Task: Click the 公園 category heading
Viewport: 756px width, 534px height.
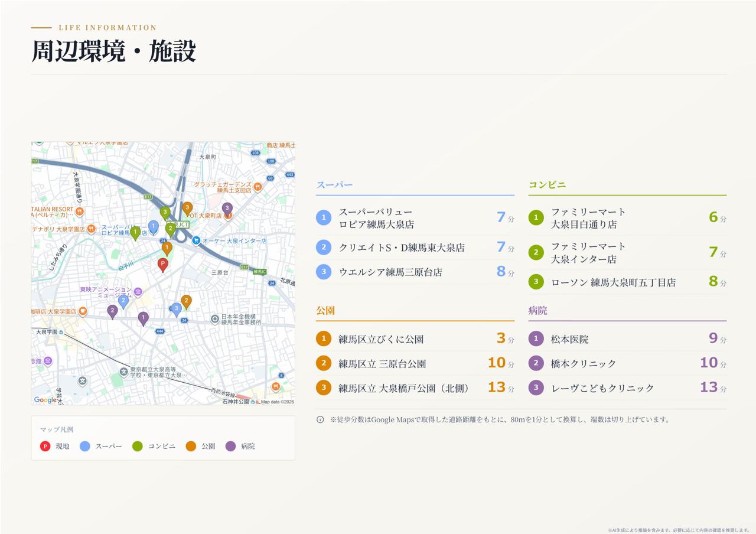Action: point(325,311)
